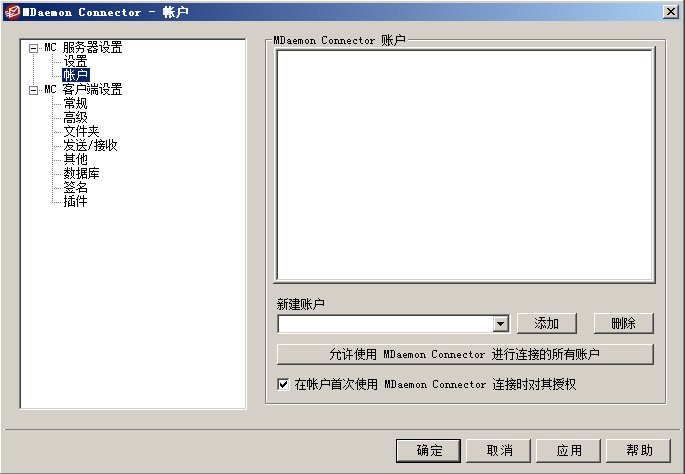Open 设置 under MC 服务器设置
This screenshot has height=474, width=685.
[75, 61]
